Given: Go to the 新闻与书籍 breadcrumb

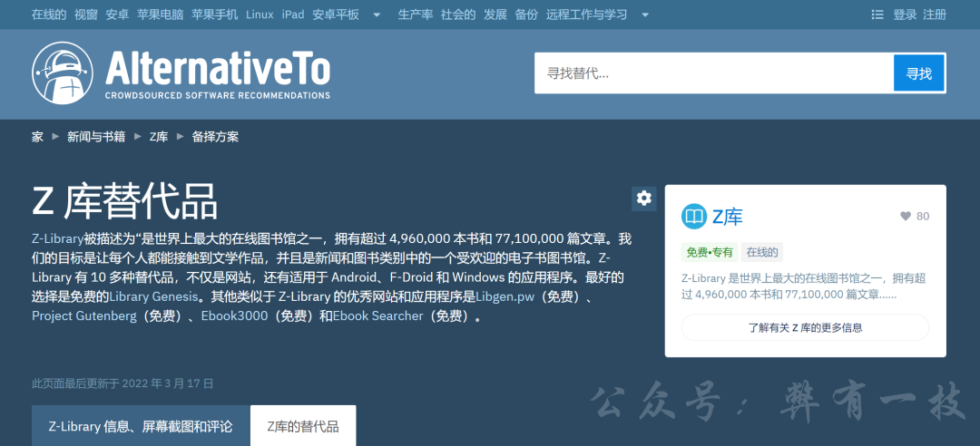Looking at the screenshot, I should [x=96, y=137].
